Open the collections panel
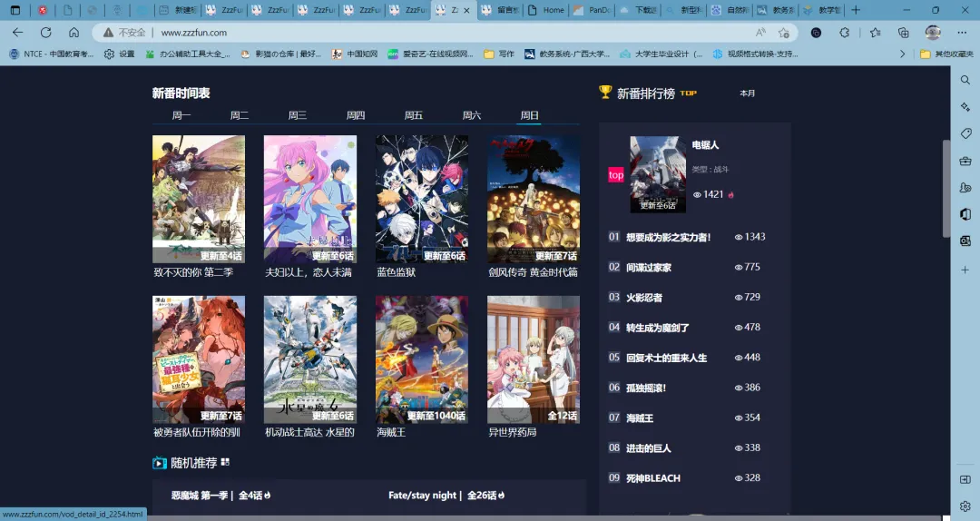 (x=903, y=33)
